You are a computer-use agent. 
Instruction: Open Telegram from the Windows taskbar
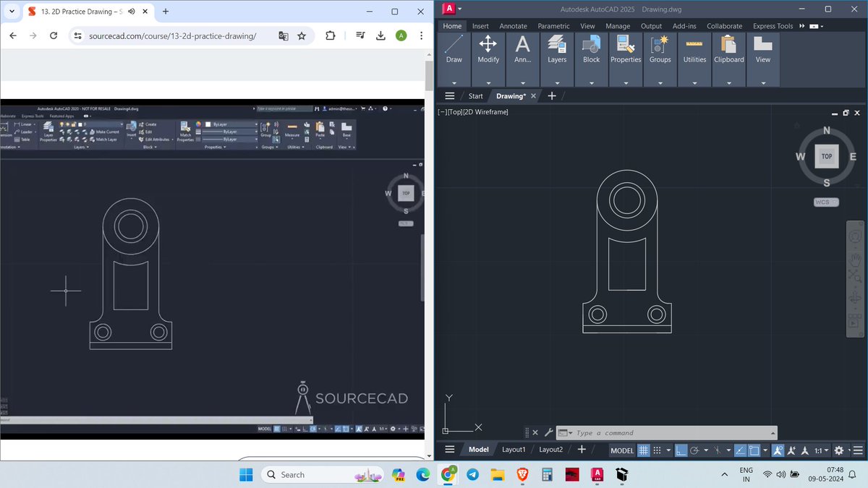[x=472, y=474]
